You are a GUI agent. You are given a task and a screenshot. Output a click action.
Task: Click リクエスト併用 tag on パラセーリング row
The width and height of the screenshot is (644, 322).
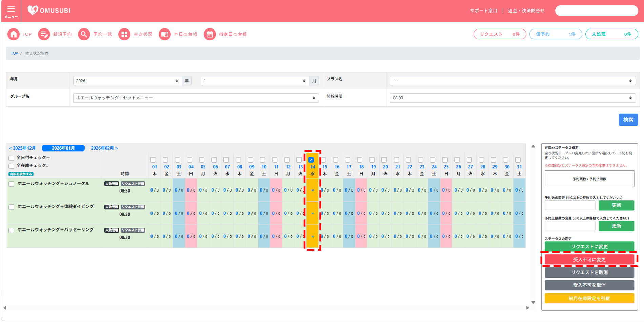coord(133,230)
